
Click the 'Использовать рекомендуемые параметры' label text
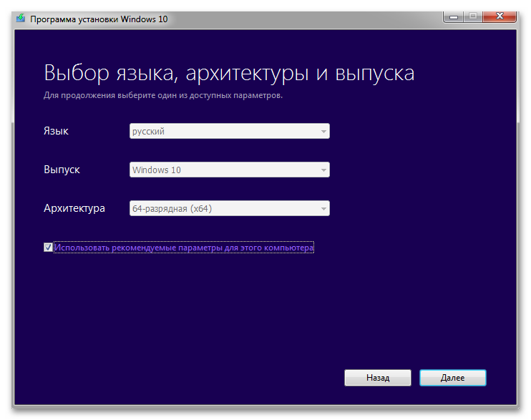click(x=184, y=248)
